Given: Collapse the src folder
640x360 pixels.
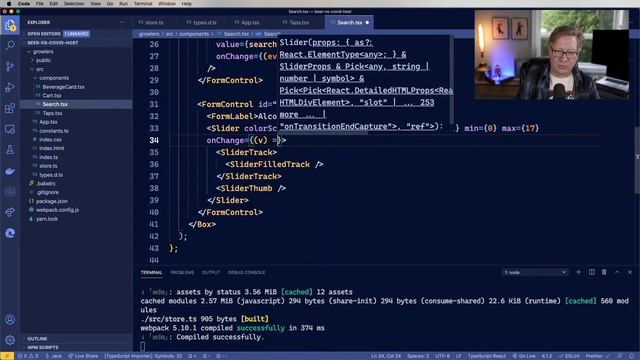Looking at the screenshot, I should (40, 69).
